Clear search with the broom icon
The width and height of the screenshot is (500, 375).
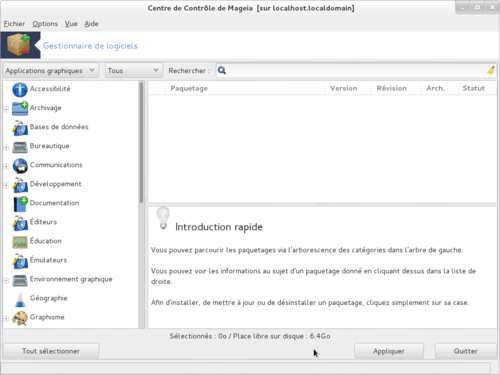[491, 70]
